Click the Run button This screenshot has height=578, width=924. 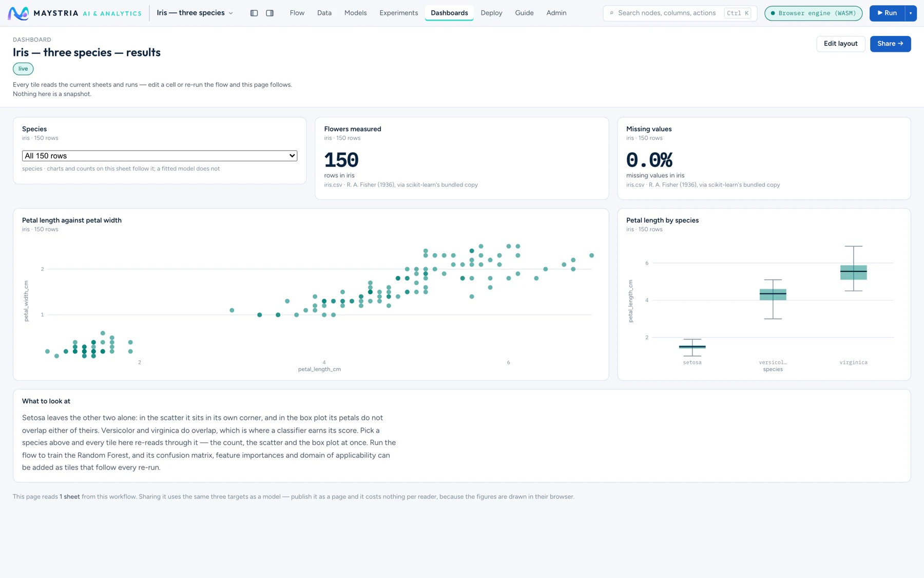(x=887, y=13)
